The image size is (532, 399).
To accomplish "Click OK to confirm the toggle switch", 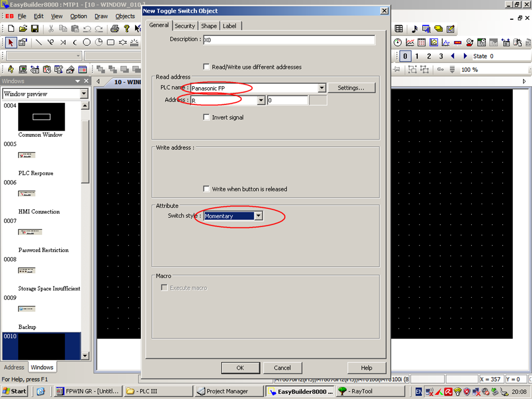I will coord(240,367).
